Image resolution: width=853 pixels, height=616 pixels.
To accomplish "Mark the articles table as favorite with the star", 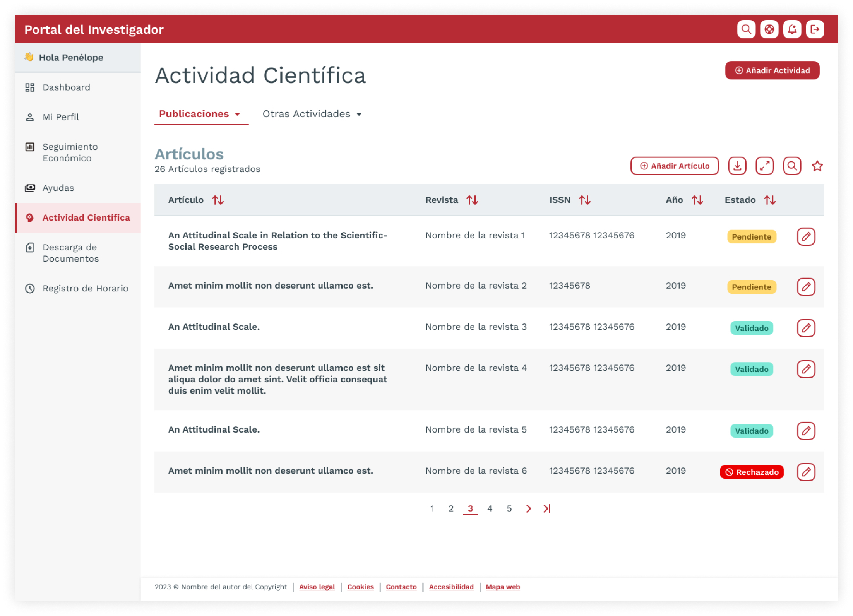I will coord(817,166).
